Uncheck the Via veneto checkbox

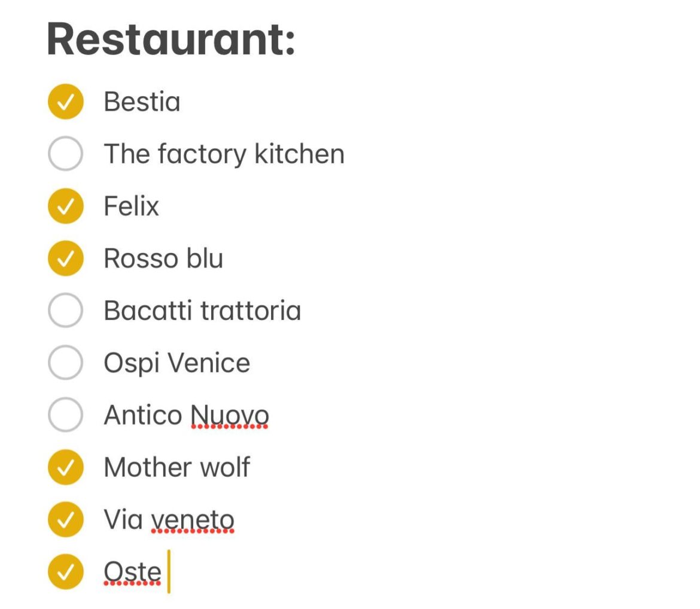65,519
